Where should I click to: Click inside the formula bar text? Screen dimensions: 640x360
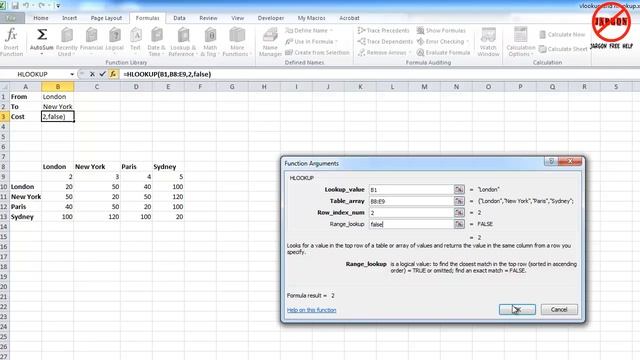click(x=167, y=74)
